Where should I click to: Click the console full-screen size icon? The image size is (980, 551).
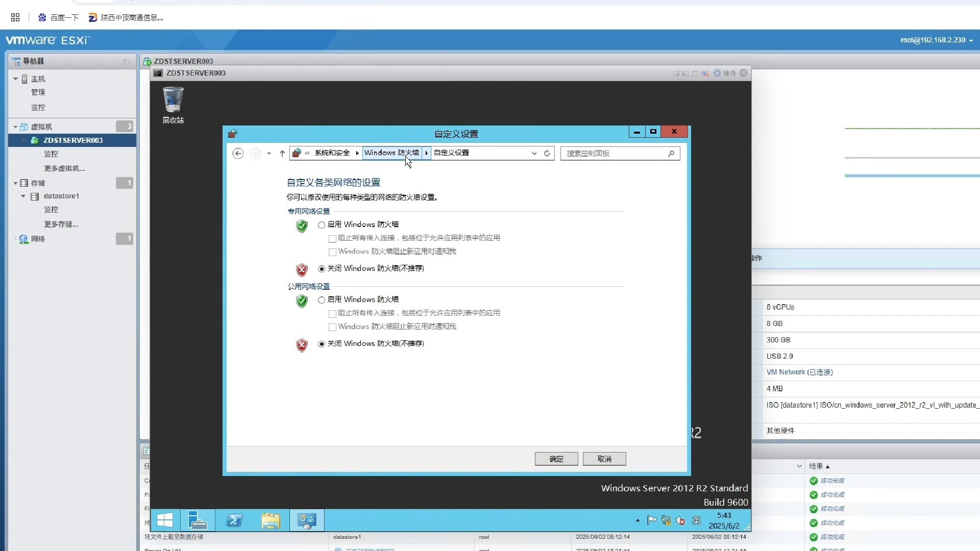point(695,73)
